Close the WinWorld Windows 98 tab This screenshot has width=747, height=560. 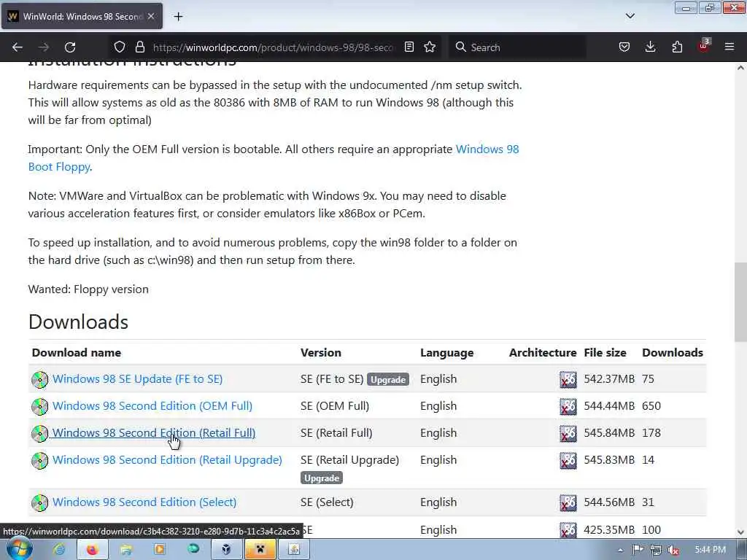coord(151,16)
